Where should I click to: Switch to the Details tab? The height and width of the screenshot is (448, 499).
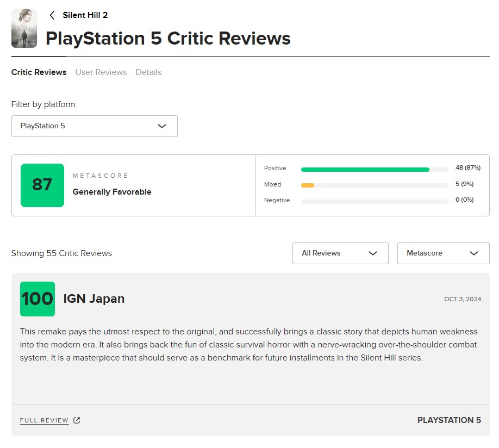(x=148, y=72)
